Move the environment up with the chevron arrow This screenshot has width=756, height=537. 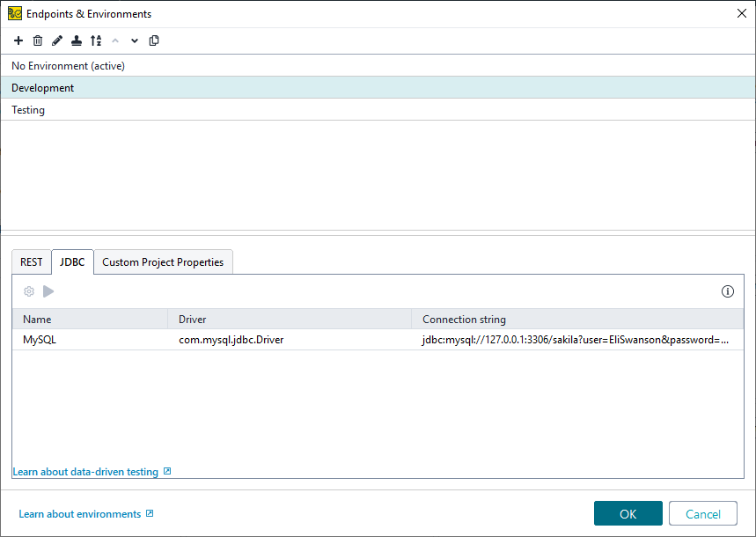114,40
